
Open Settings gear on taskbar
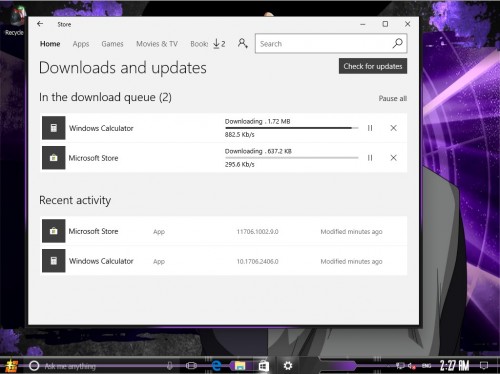point(288,366)
